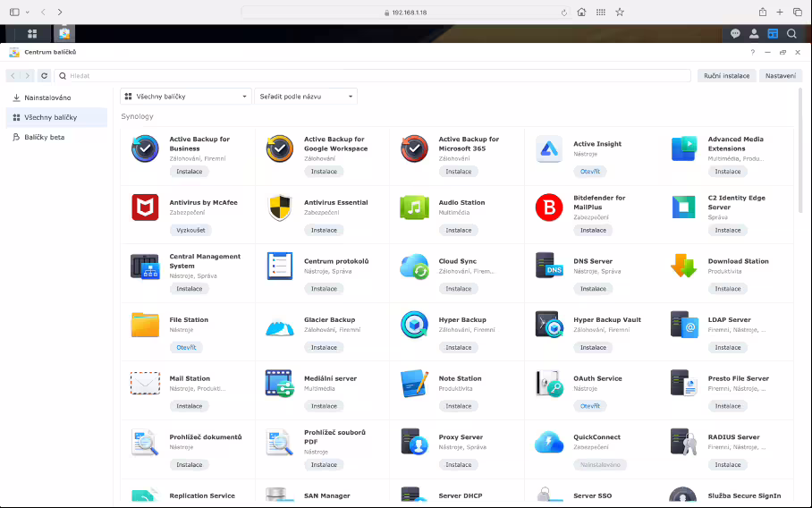
Task: Click 'Otevřít' under OAuth Service
Action: click(x=590, y=406)
